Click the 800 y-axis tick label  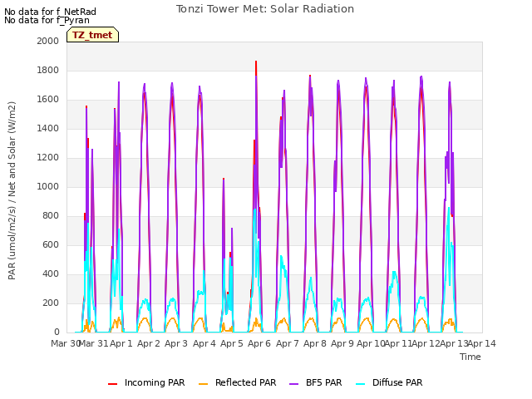click(51, 216)
